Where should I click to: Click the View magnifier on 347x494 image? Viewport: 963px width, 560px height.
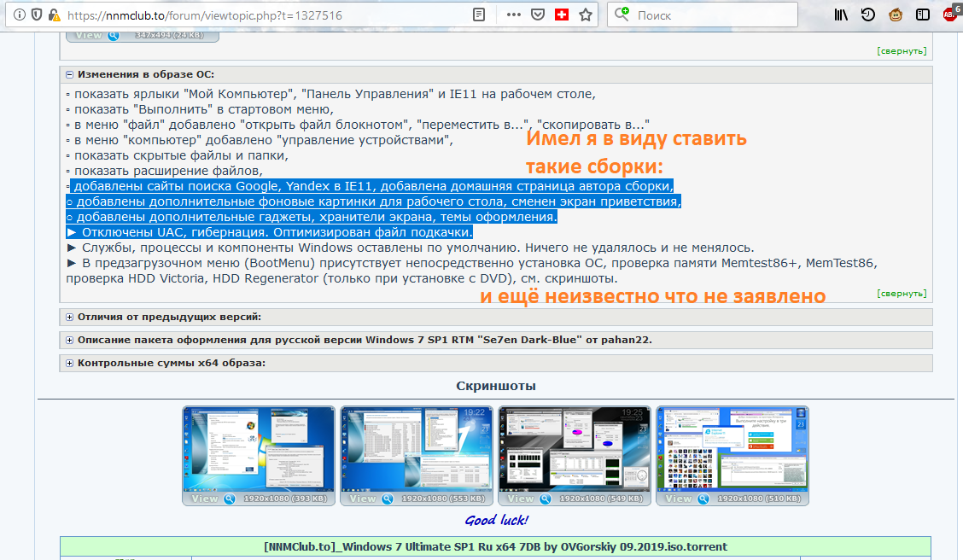[x=114, y=36]
